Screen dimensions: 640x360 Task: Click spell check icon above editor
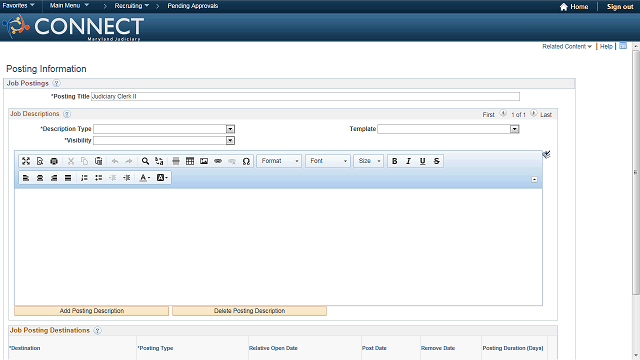(547, 154)
